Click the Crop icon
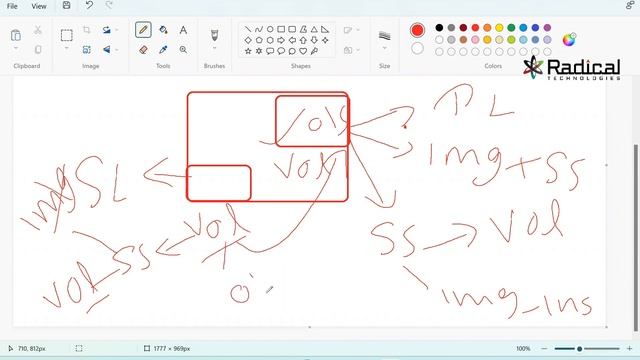The height and width of the screenshot is (360, 640). (x=87, y=30)
